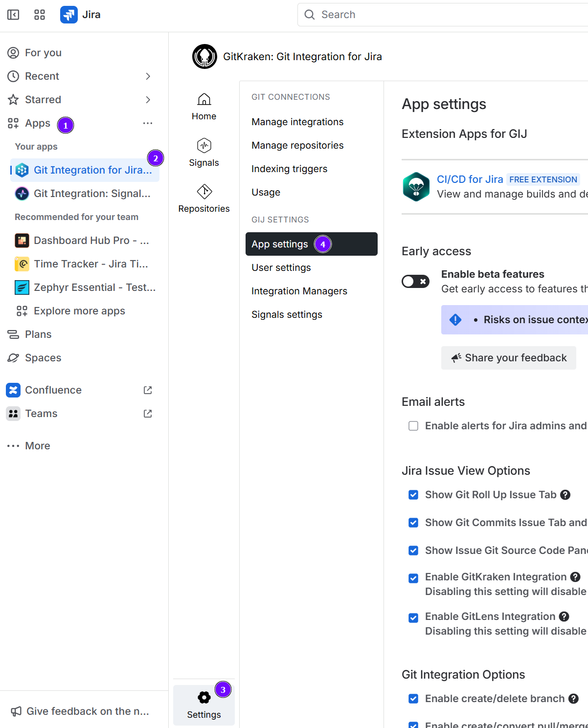Click in the Search field

(x=440, y=15)
